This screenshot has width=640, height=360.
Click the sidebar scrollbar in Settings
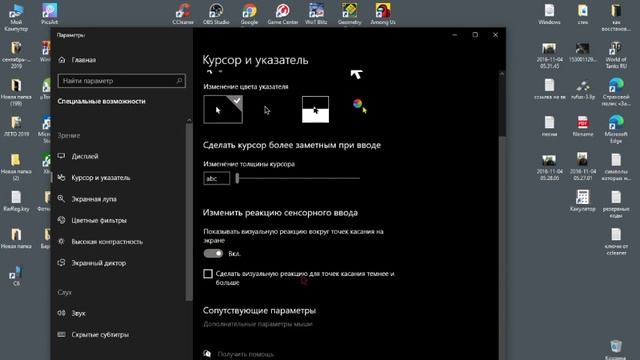[x=189, y=212]
